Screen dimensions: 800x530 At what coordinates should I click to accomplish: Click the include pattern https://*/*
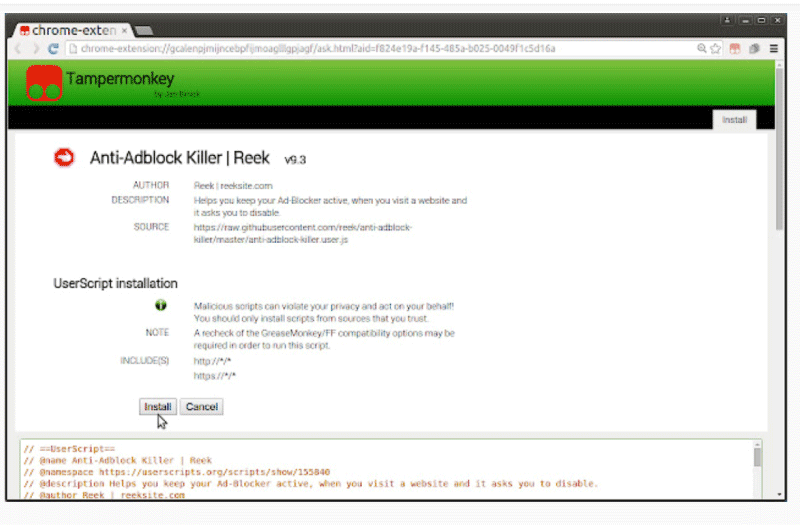[215, 376]
